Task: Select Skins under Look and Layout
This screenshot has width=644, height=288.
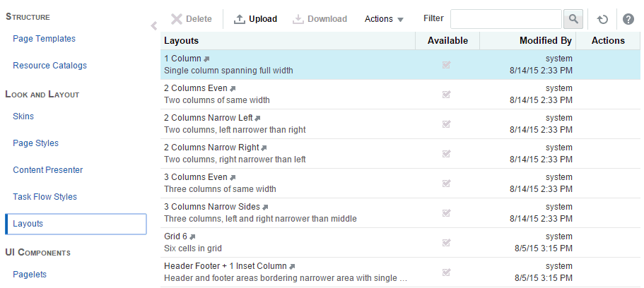Action: click(23, 116)
